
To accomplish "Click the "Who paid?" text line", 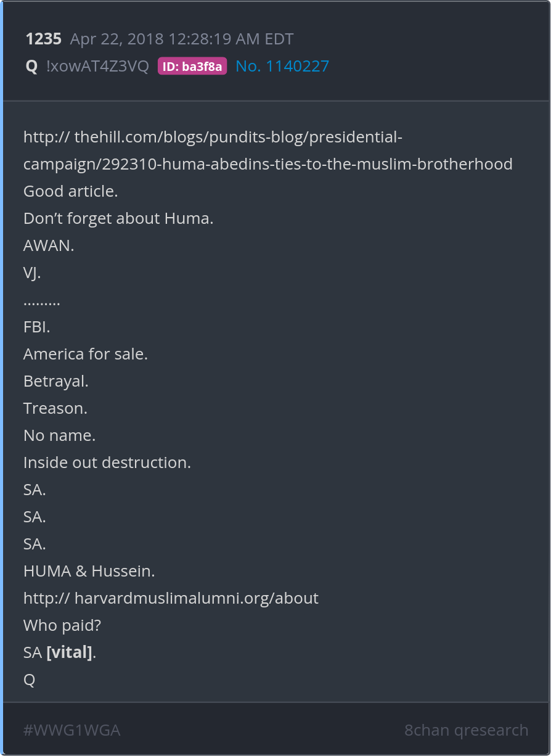I will pos(62,625).
